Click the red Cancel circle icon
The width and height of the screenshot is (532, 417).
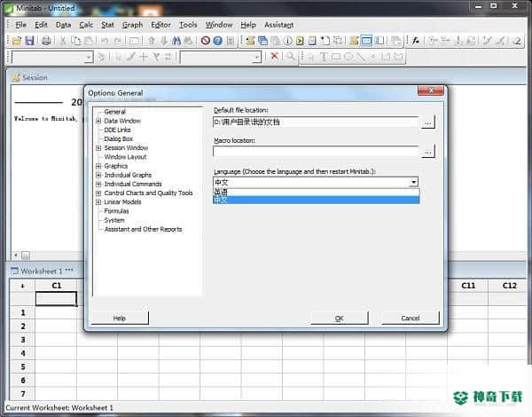pyautogui.click(x=205, y=41)
